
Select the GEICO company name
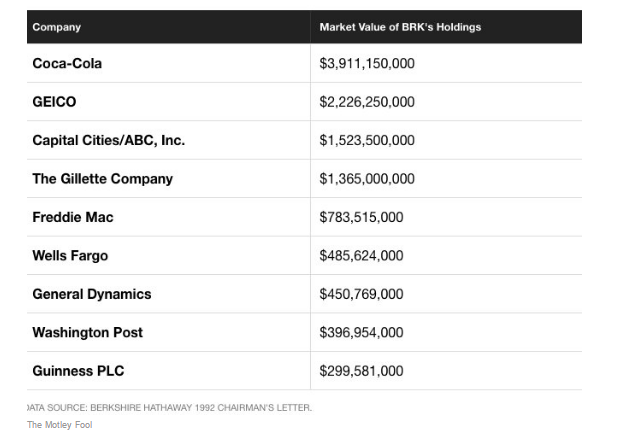[x=54, y=102]
